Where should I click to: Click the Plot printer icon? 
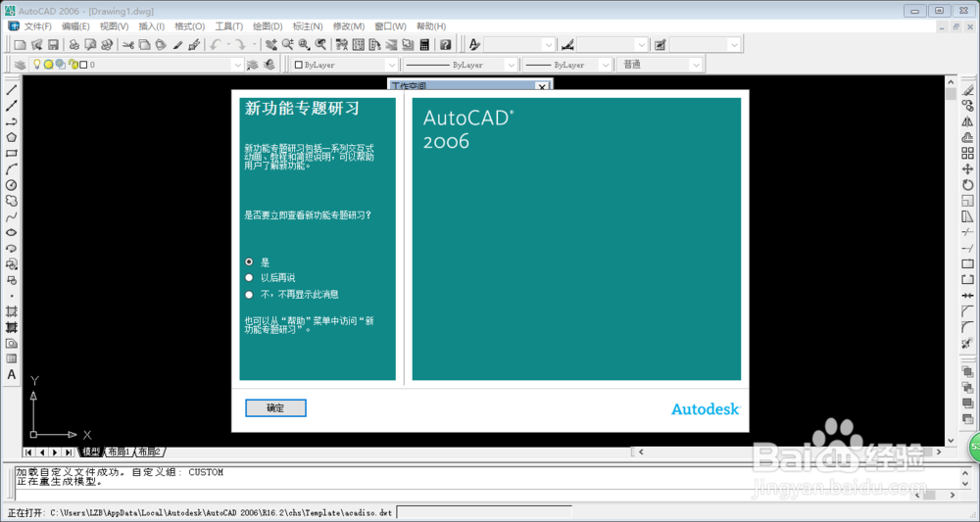(x=73, y=44)
